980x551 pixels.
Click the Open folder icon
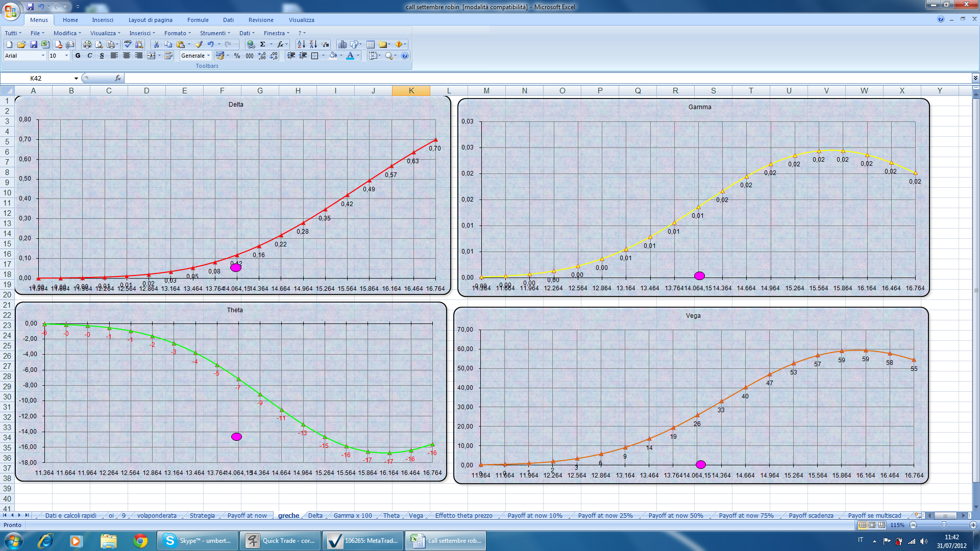(21, 44)
